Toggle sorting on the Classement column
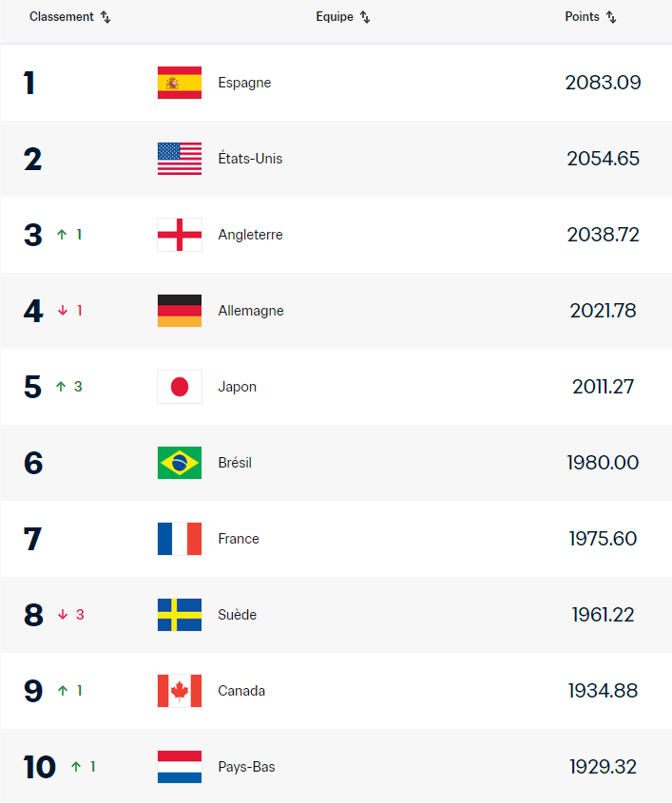 105,16
